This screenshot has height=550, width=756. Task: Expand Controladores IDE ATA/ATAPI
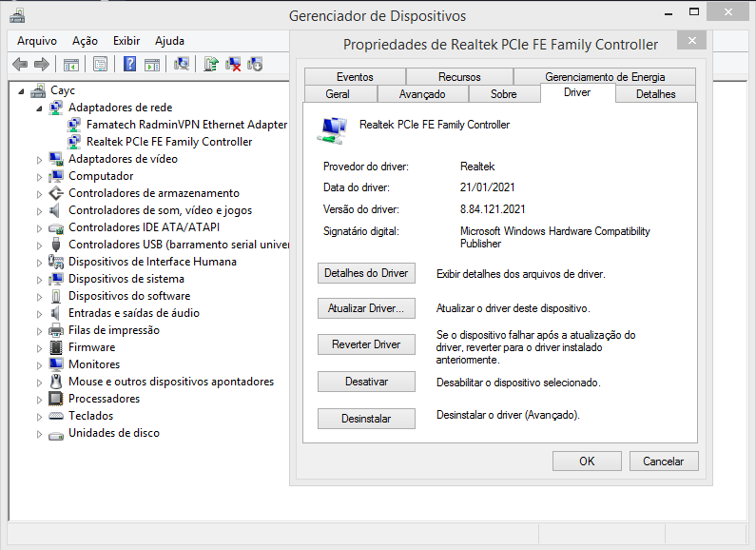(x=39, y=228)
